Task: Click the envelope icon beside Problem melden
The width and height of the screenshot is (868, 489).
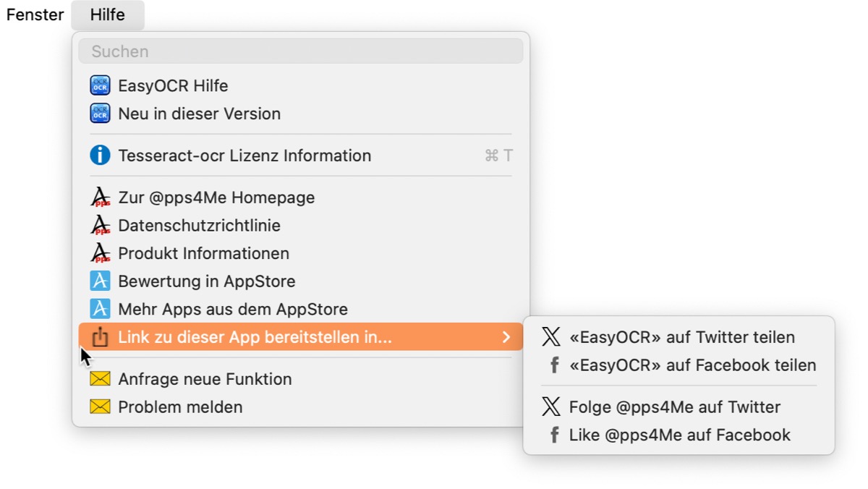Action: (100, 407)
